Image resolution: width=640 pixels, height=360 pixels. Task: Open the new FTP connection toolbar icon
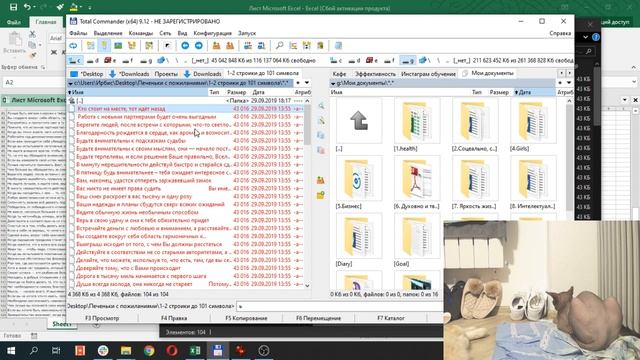[261, 46]
